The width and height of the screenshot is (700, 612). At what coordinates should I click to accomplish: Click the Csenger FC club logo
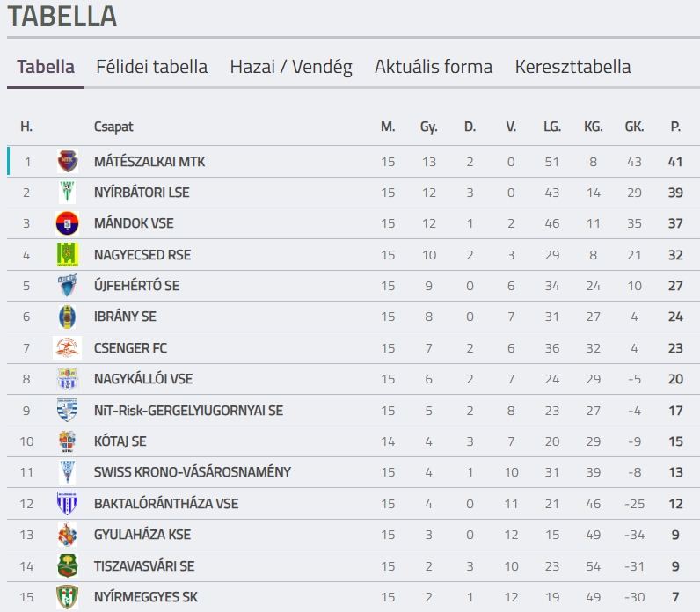pos(68,348)
